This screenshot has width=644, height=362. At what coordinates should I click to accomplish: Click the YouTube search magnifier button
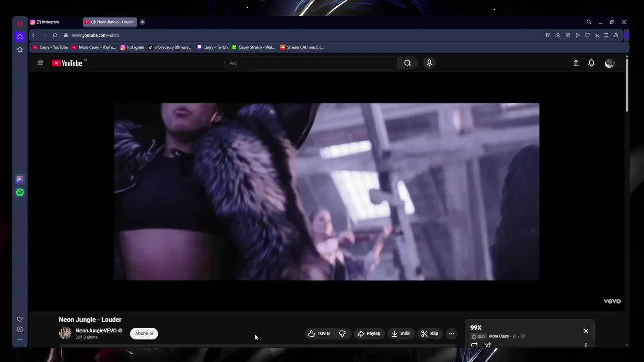(x=408, y=63)
